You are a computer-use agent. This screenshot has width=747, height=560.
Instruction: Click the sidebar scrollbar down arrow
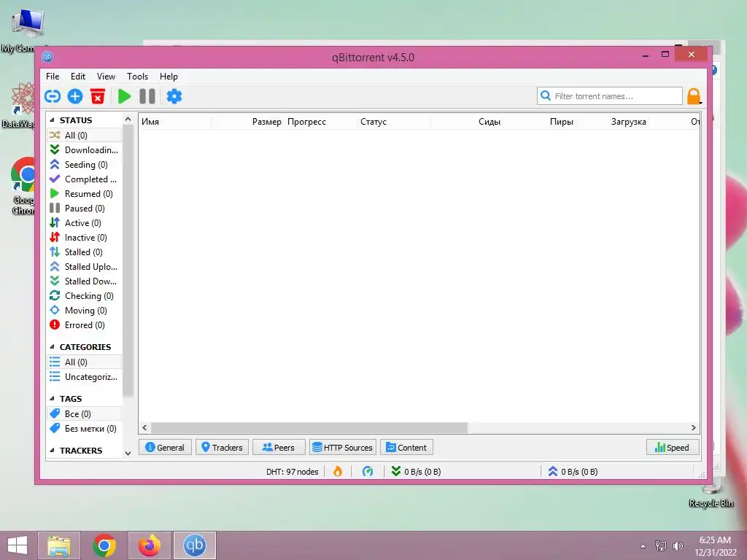(128, 454)
